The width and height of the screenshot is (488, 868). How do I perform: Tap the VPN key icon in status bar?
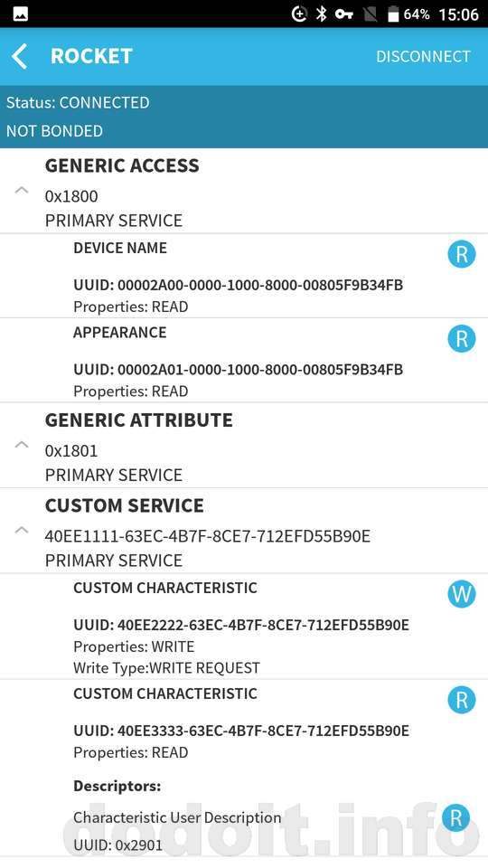(344, 14)
